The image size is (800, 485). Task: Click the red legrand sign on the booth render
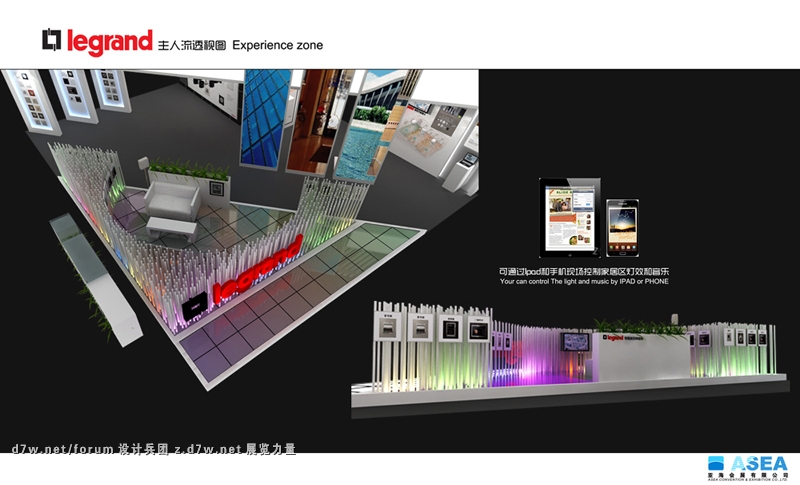coord(258,271)
